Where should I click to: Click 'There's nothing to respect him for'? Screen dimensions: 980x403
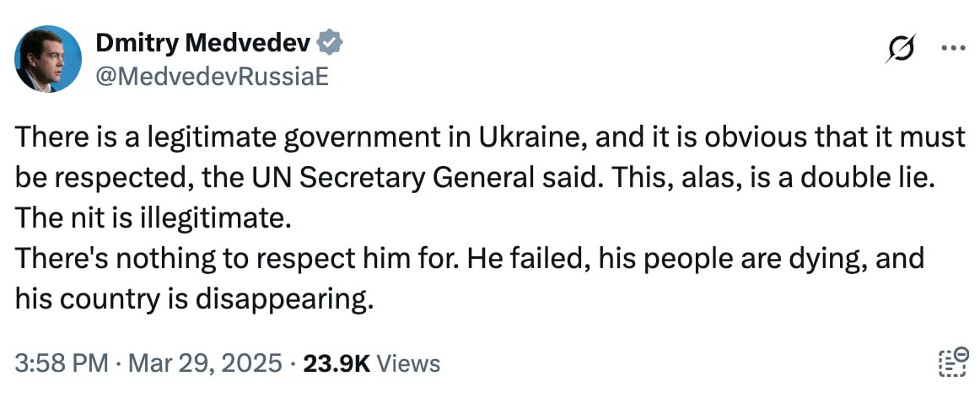(221, 260)
